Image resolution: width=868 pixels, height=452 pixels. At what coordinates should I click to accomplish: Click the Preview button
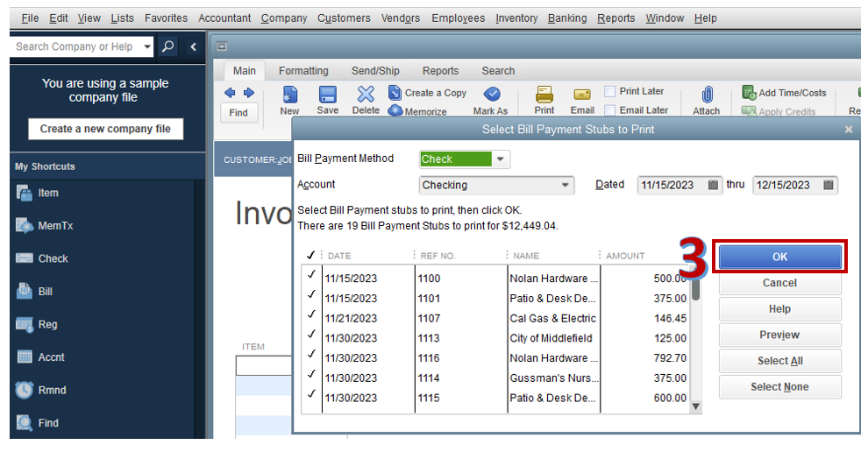779,335
